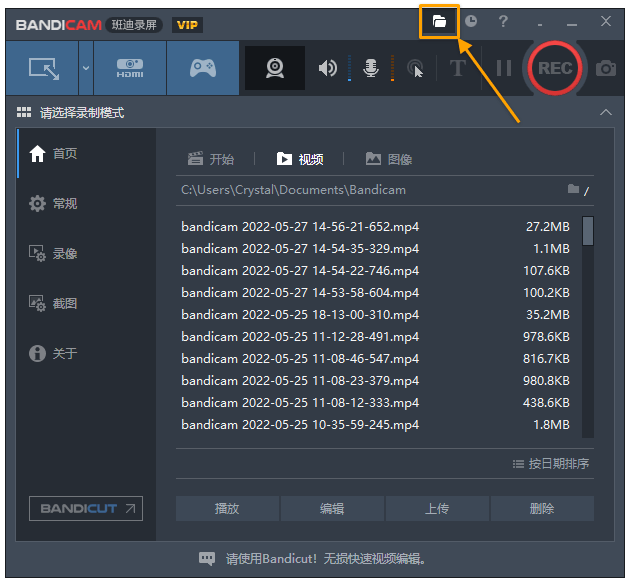This screenshot has height=582, width=630.
Task: Open the 截图 screenshot settings section
Action: point(86,303)
